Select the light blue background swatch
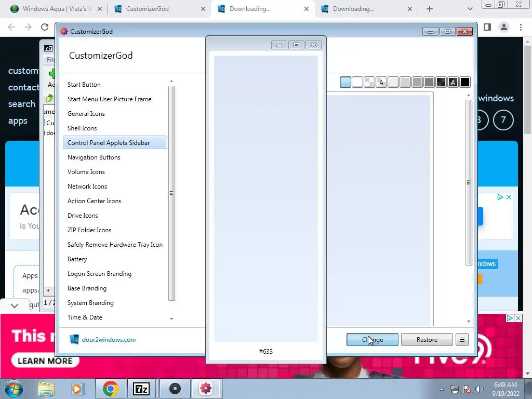 click(x=345, y=82)
